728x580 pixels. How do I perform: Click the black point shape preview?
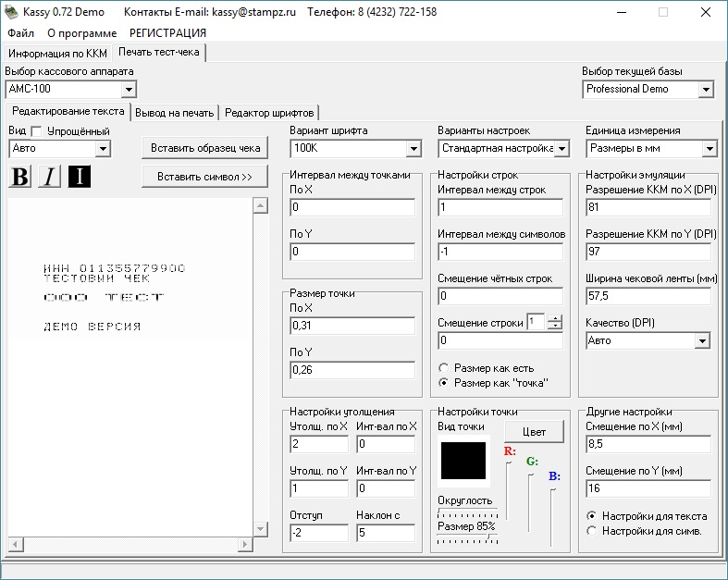point(463,460)
